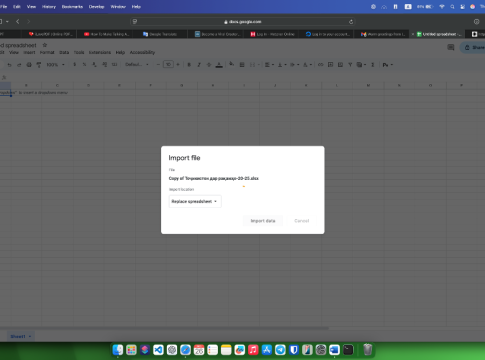Open the Extensions menu in Sheets

(100, 52)
